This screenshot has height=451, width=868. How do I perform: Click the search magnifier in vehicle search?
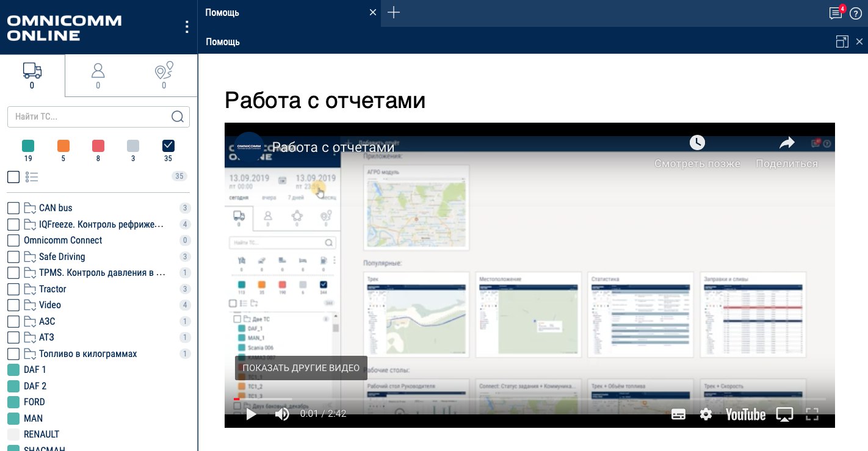tap(178, 117)
